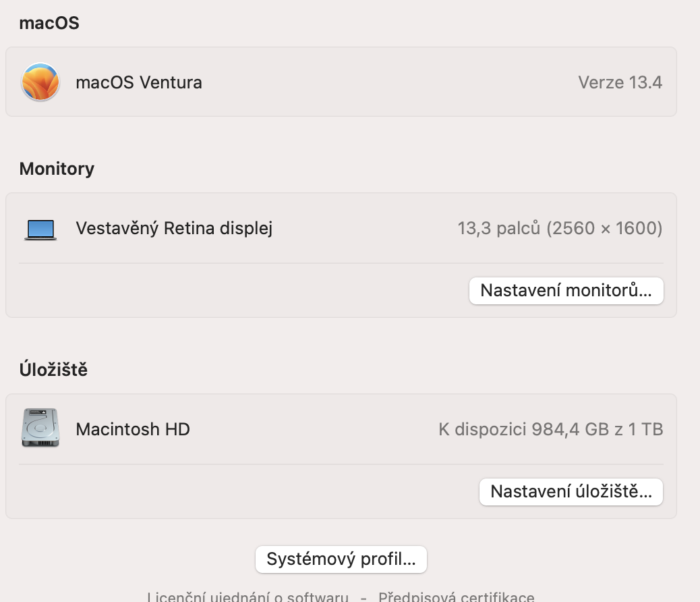This screenshot has height=602, width=700.
Task: Click the Verze 13.4 version text
Action: (x=620, y=82)
